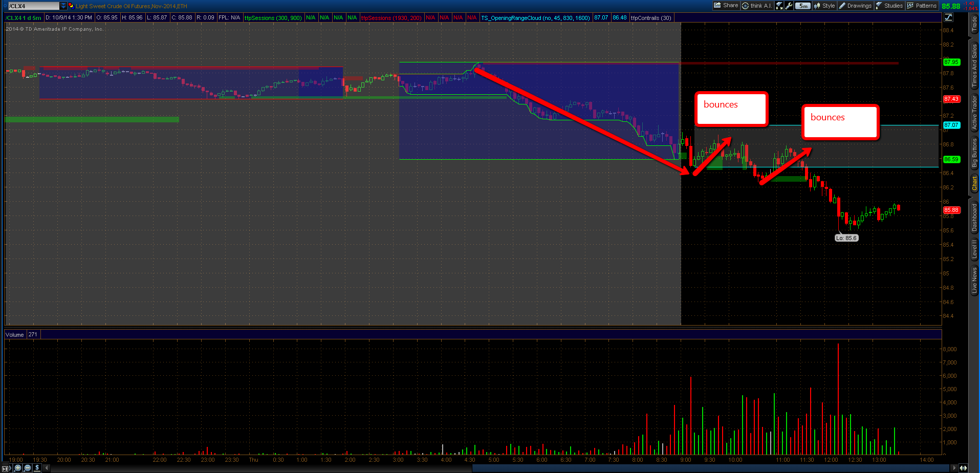Click the 87.43 red price bubble
Viewport: 980px width, 473px height.
(951, 99)
